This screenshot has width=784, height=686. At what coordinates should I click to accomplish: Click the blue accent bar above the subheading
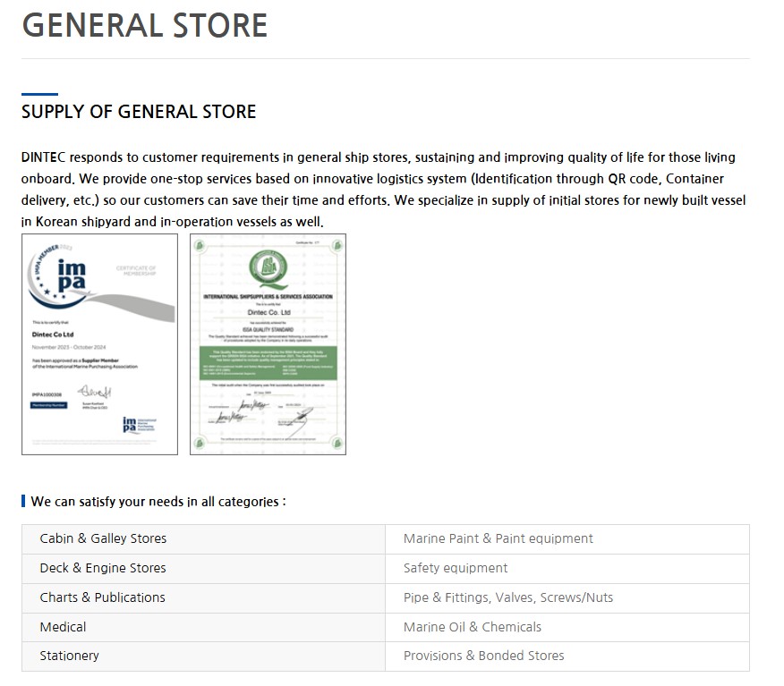click(39, 94)
